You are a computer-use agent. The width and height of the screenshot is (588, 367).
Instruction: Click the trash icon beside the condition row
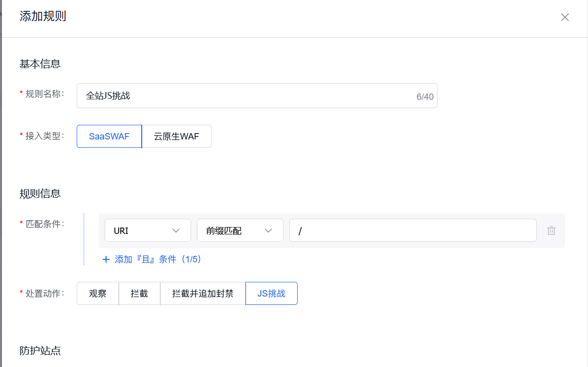[x=551, y=230]
